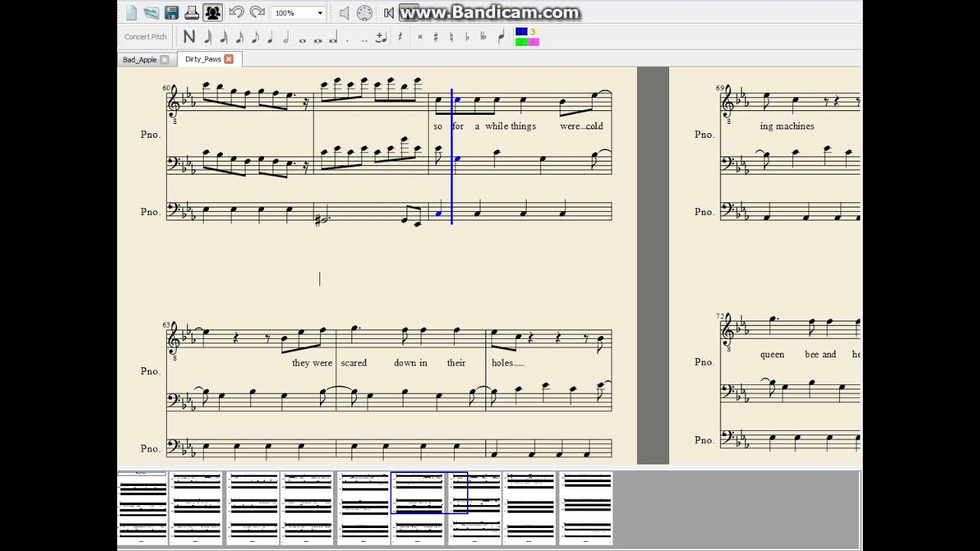Select voice 2, the green swatch
The image size is (980, 551).
(521, 42)
